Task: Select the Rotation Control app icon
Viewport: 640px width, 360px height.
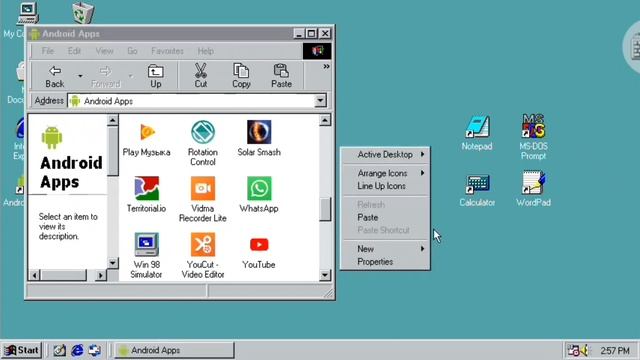Action: coord(203,132)
